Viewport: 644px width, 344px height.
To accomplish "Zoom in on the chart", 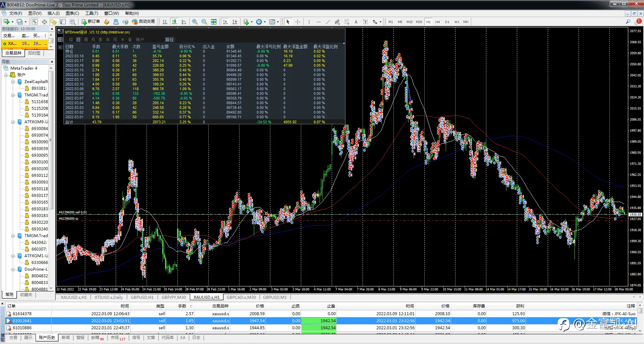I will coord(195,22).
